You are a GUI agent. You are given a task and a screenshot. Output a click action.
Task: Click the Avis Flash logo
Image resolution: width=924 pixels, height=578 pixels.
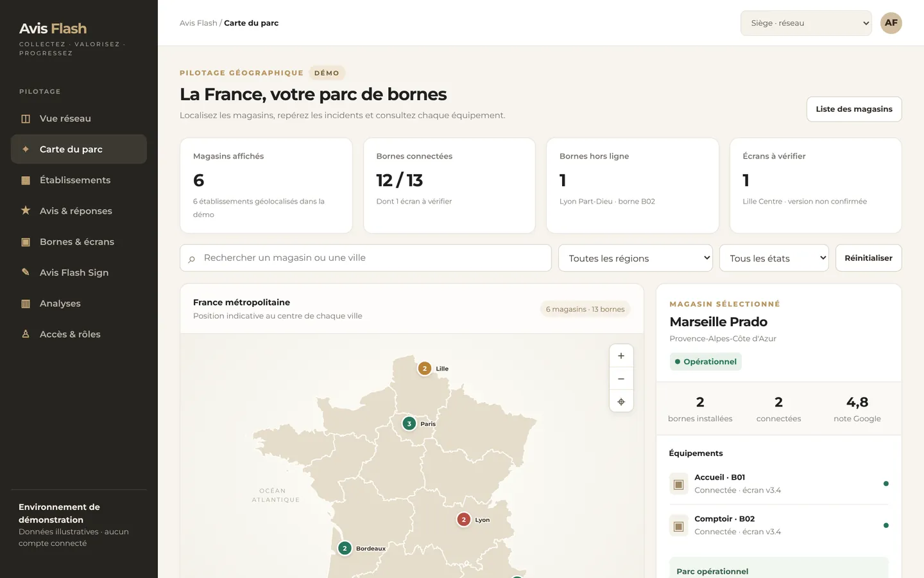click(x=53, y=28)
